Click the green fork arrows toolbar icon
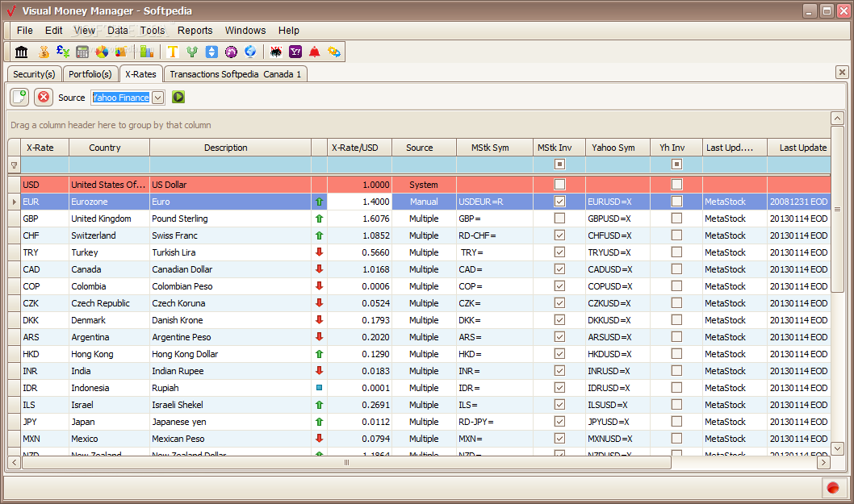This screenshot has width=854, height=504. pos(192,52)
